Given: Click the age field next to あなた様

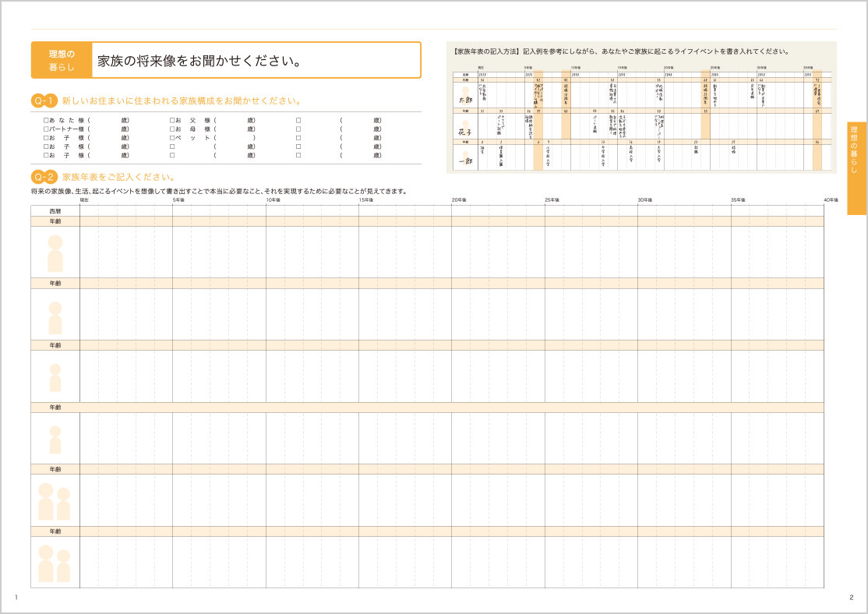Looking at the screenshot, I should [x=108, y=121].
